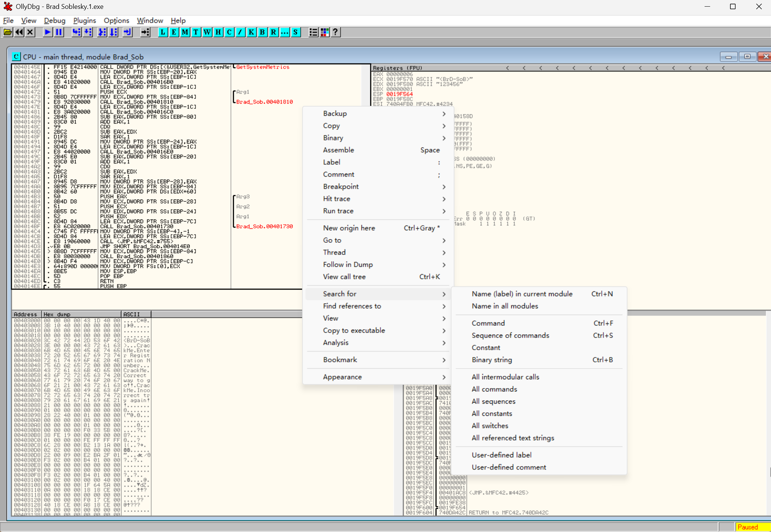Click the Pause execution toolbar icon
Screen dimensions: 771x532
click(59, 32)
